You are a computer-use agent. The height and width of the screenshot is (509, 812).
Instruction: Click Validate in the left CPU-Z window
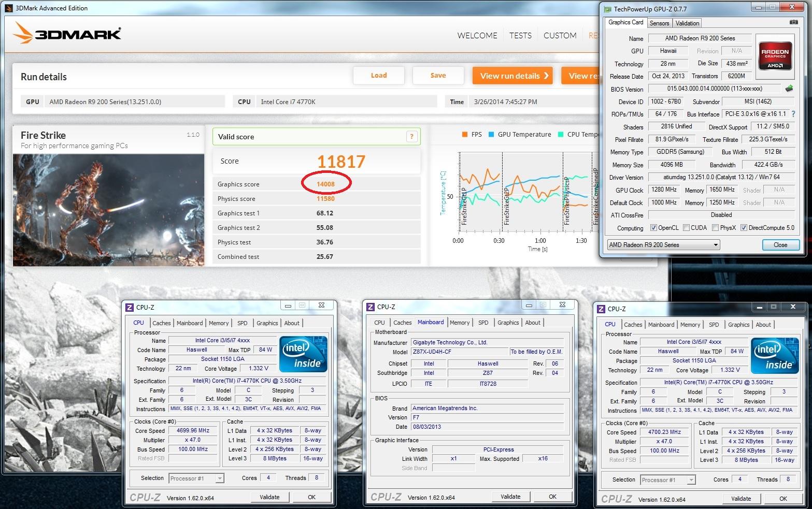pyautogui.click(x=269, y=497)
